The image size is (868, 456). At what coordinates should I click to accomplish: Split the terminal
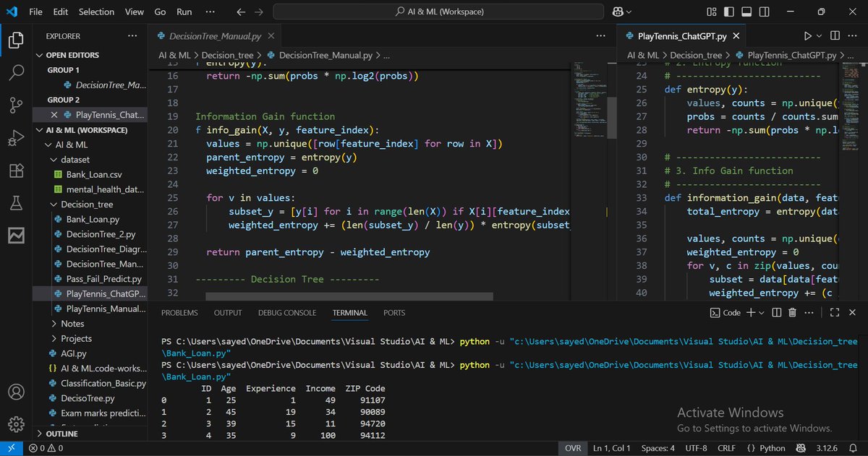pos(776,312)
